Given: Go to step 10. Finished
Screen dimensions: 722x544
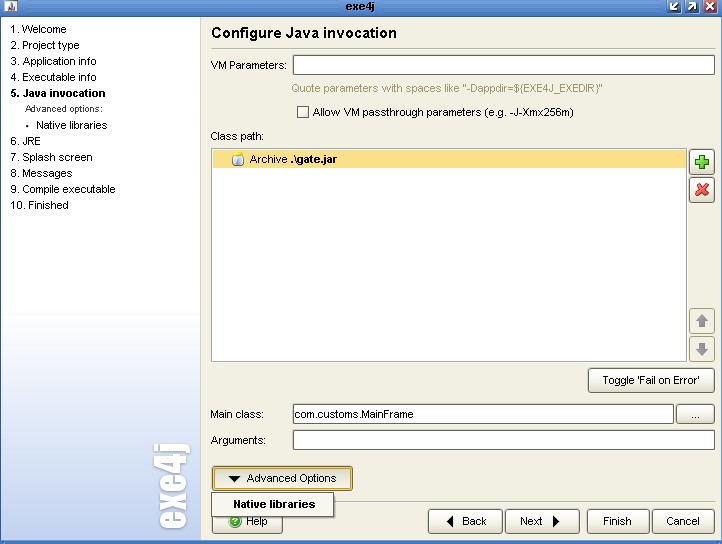Looking at the screenshot, I should [x=39, y=205].
